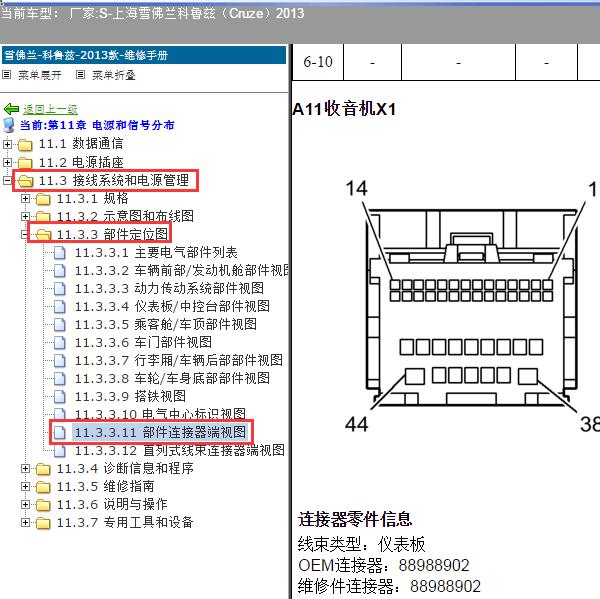Viewport: 600px width, 599px height.
Task: Click the page icon for 11.3.3.1 主要电气部件列表
Action: (59, 253)
